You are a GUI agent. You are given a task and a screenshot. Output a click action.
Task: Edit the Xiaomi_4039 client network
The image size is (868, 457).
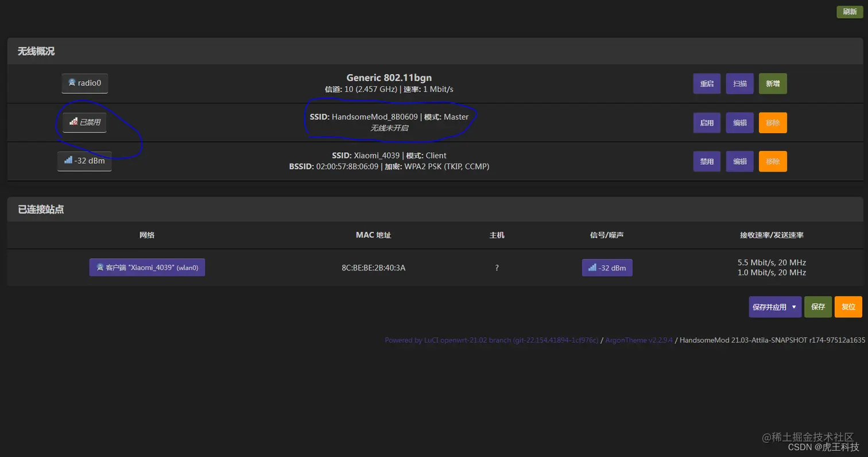[740, 162]
